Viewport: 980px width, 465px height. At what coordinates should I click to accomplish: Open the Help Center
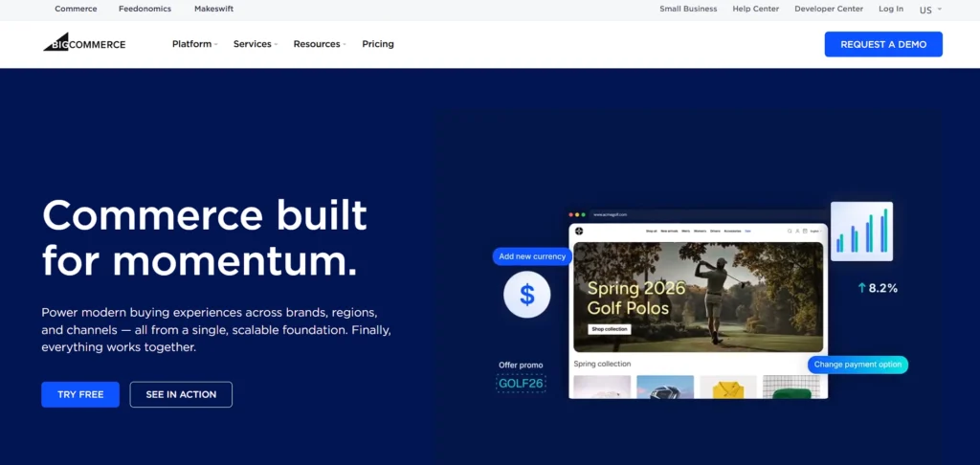pos(756,9)
